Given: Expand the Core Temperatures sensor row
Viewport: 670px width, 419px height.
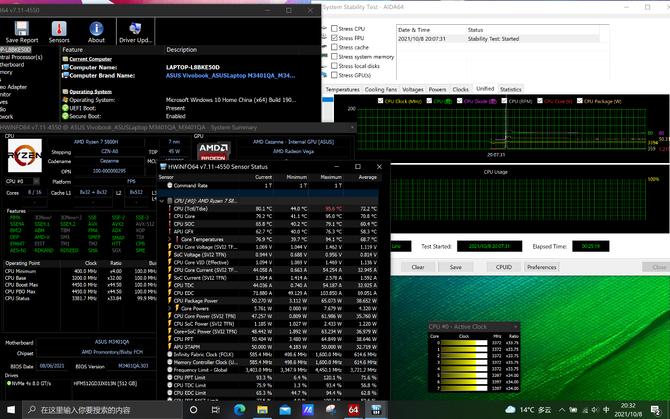Looking at the screenshot, I should [169, 240].
